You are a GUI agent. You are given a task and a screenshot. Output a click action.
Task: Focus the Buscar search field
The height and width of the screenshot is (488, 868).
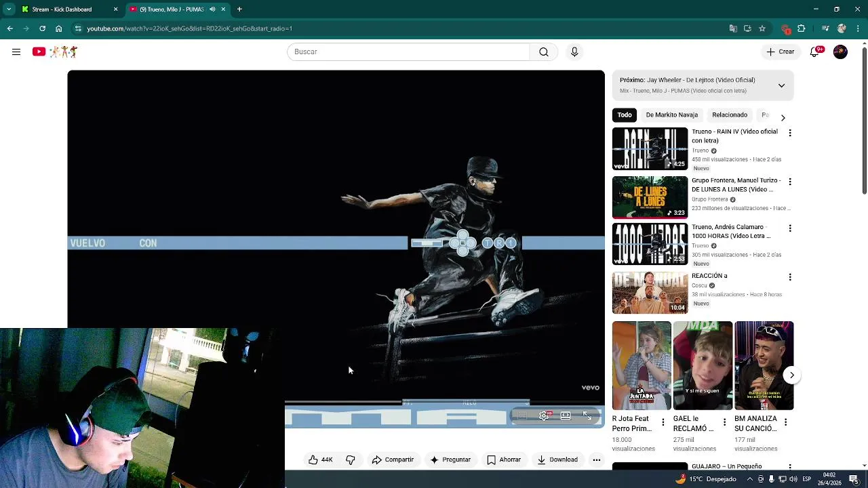(408, 52)
